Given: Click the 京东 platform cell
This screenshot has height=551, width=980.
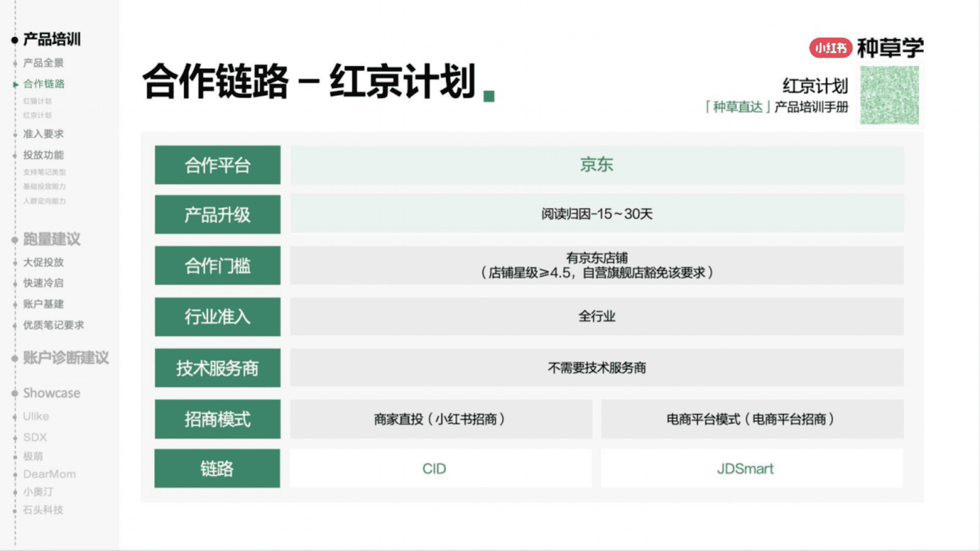Looking at the screenshot, I should click(597, 165).
